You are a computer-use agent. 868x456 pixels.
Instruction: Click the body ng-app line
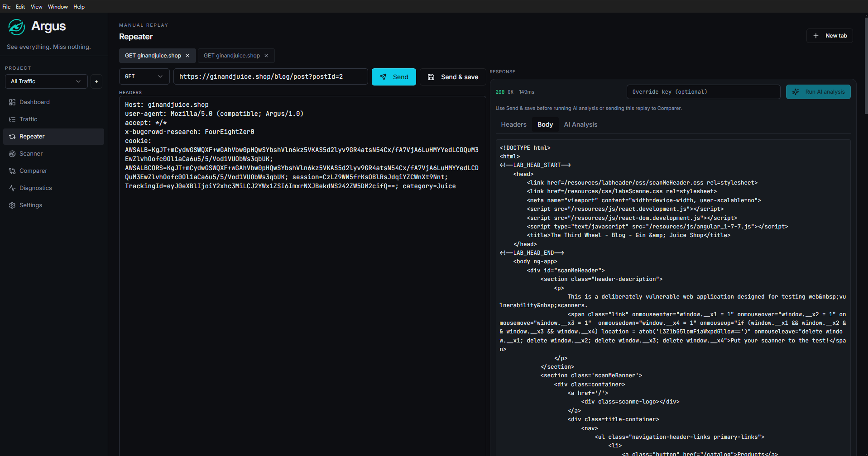[x=535, y=261]
